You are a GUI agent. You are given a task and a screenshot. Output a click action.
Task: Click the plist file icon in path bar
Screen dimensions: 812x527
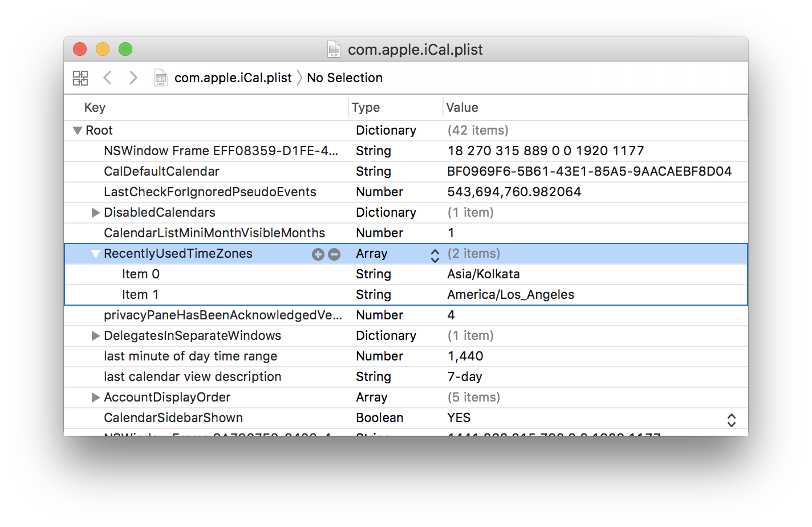click(x=161, y=78)
